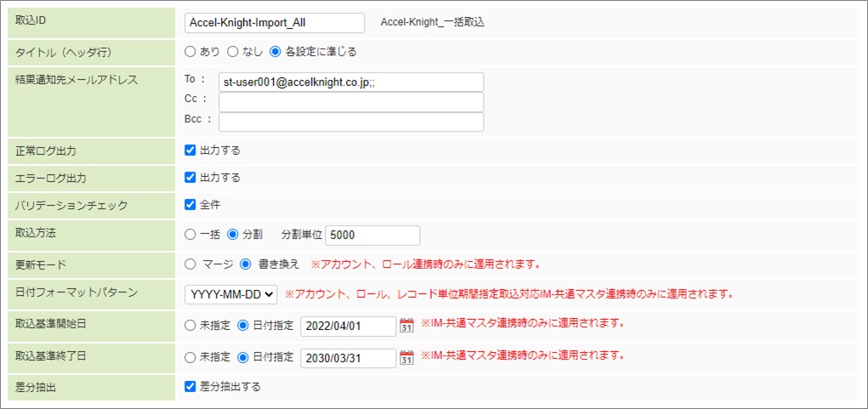This screenshot has height=409, width=868.
Task: Click the Bcc email address field
Action: (350, 122)
